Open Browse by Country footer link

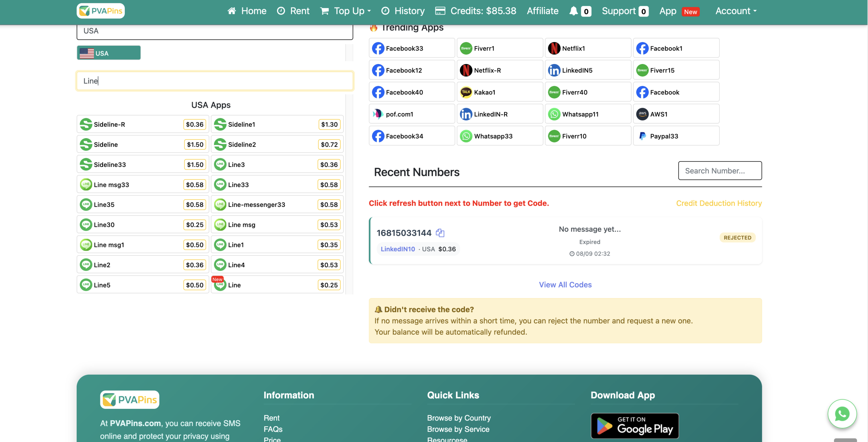tap(459, 418)
